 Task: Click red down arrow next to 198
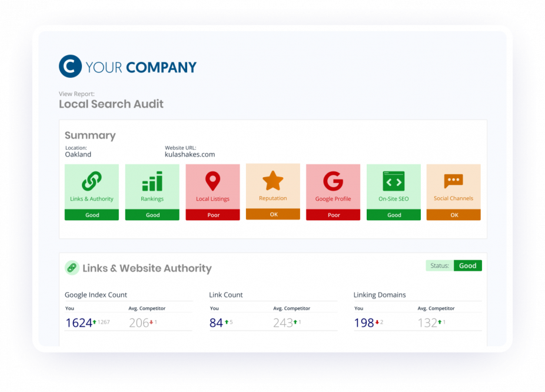point(377,323)
